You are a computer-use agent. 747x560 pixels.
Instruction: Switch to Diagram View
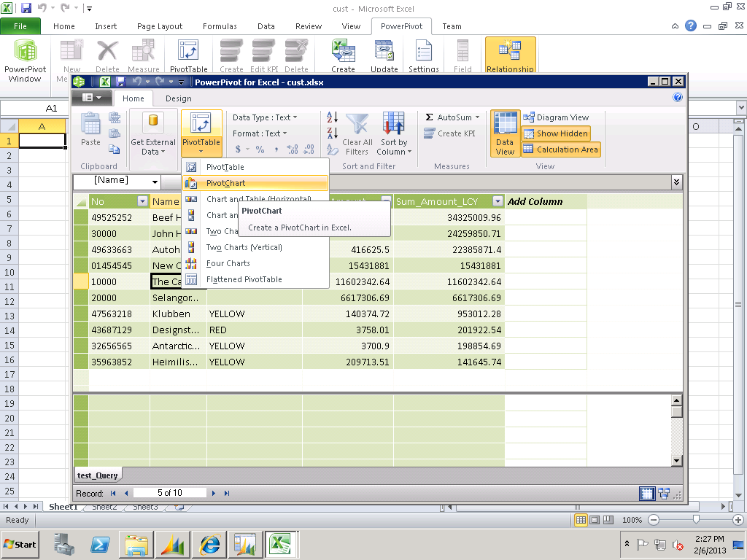point(556,117)
